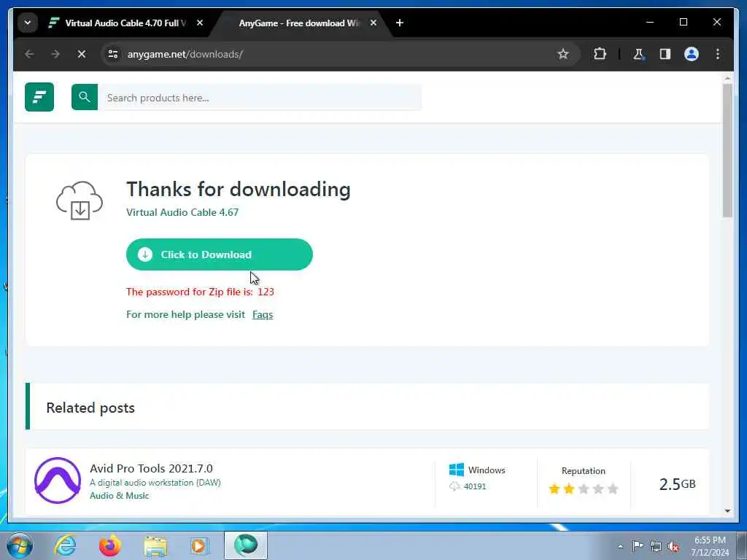Open the Chrome Labs flask icon
The image size is (747, 560).
click(x=638, y=54)
